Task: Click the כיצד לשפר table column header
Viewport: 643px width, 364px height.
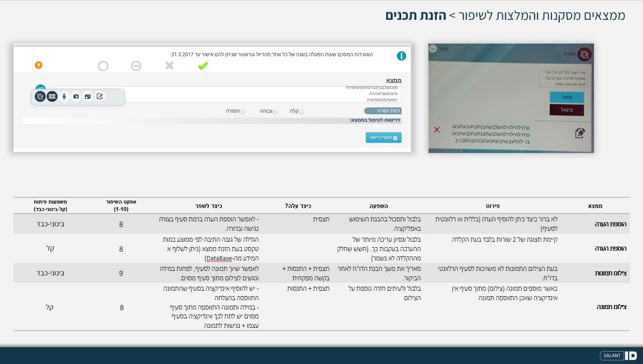Action: click(209, 206)
